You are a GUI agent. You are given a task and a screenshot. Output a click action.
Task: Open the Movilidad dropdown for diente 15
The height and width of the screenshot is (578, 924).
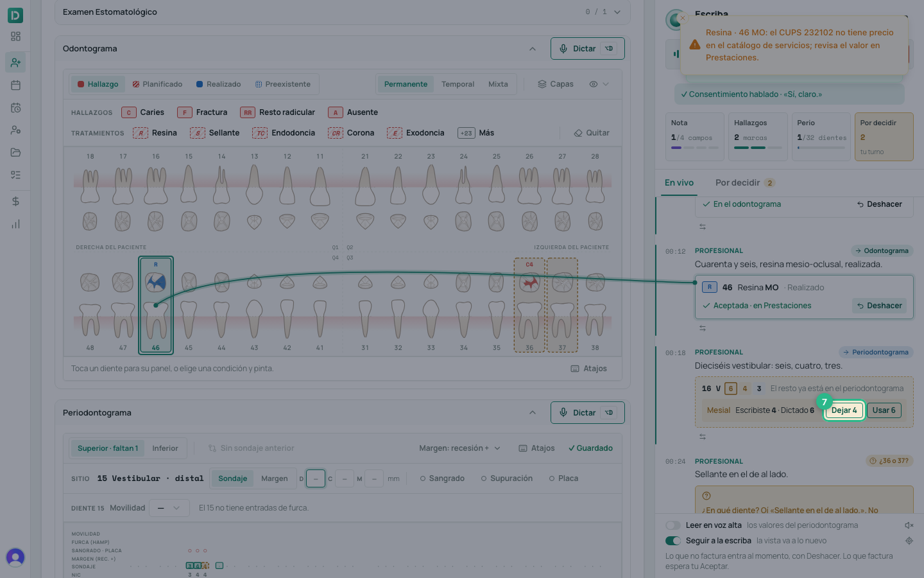tap(169, 508)
